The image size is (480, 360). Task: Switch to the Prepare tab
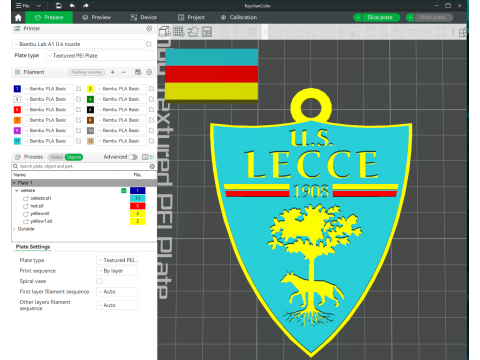pyautogui.click(x=49, y=17)
